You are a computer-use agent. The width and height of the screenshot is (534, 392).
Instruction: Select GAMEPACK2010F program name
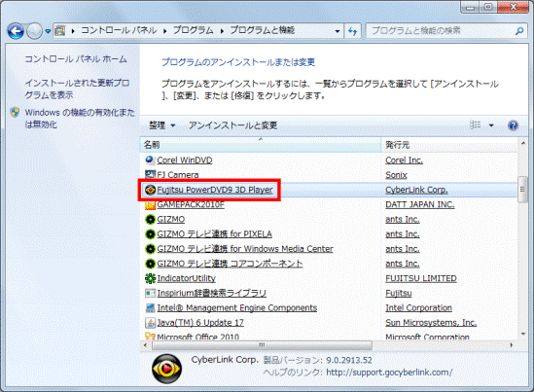191,204
